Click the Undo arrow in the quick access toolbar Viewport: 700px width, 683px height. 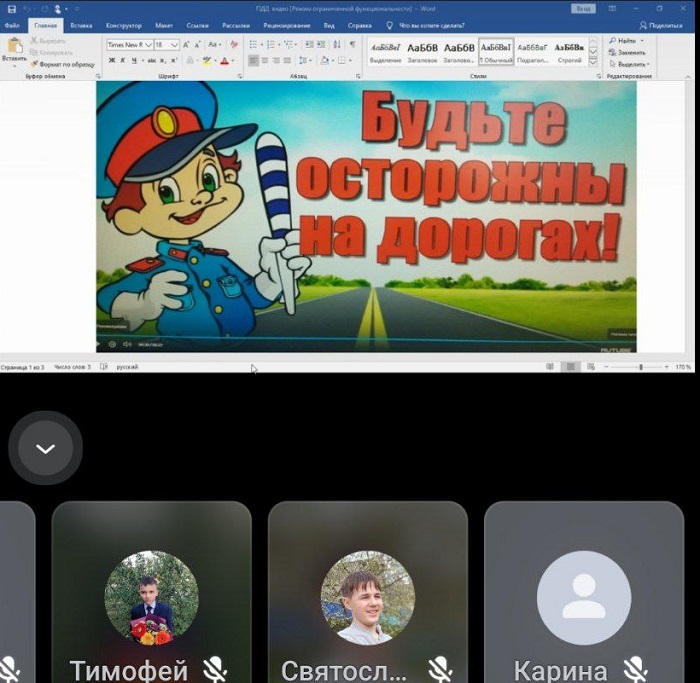[27, 9]
